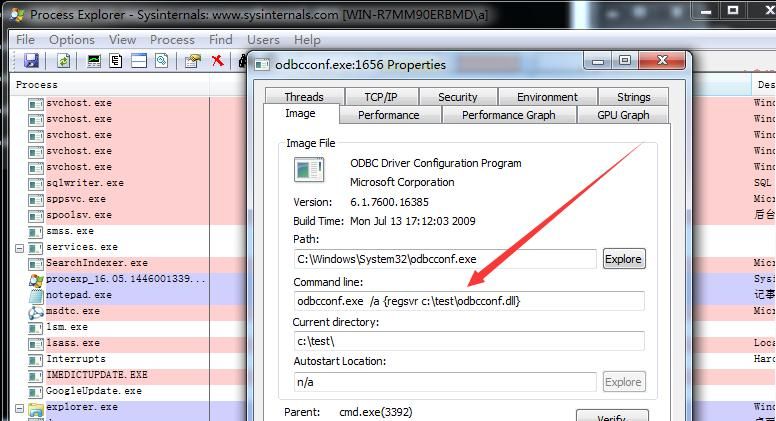
Task: Click in the Autostart Location field
Action: [445, 382]
